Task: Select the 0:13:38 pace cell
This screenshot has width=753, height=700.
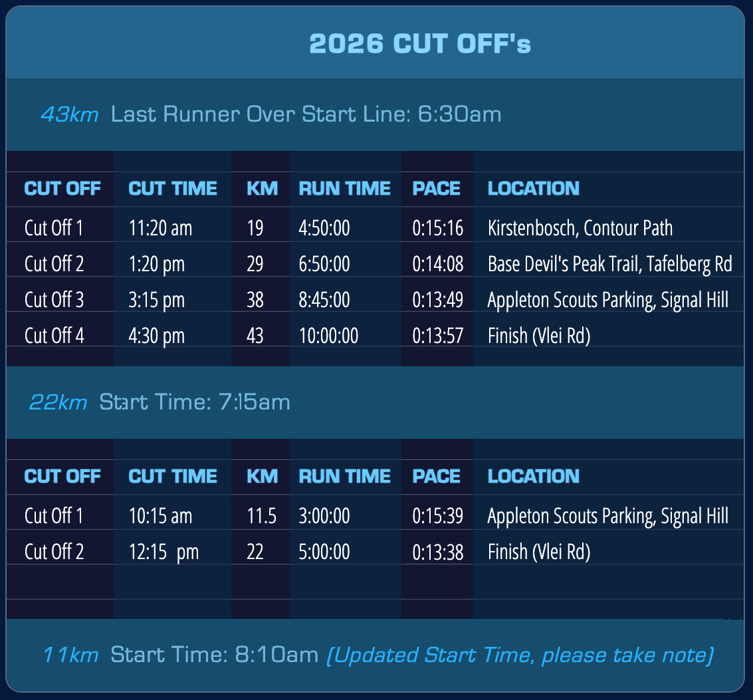Action: click(437, 552)
